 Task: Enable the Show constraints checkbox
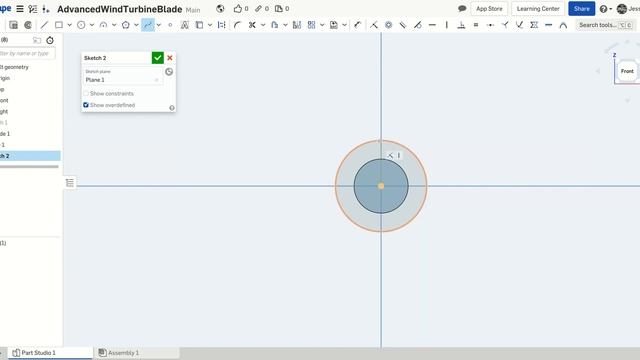(x=86, y=93)
